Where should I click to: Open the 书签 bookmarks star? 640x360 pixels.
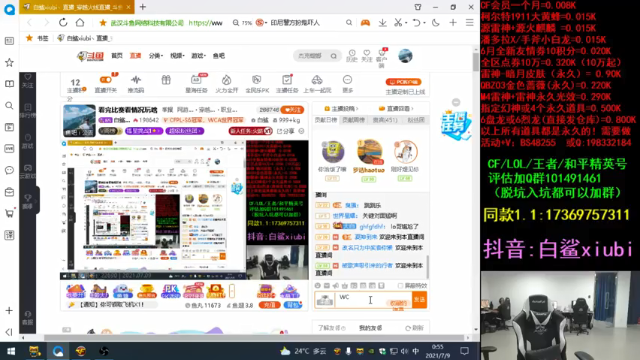point(37,38)
